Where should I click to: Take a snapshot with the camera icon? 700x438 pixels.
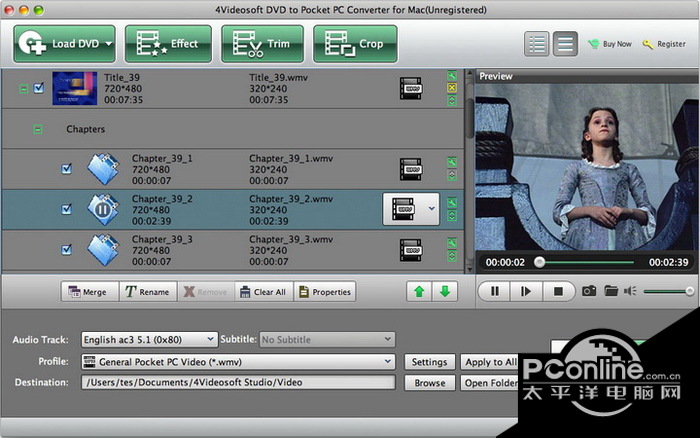[589, 291]
